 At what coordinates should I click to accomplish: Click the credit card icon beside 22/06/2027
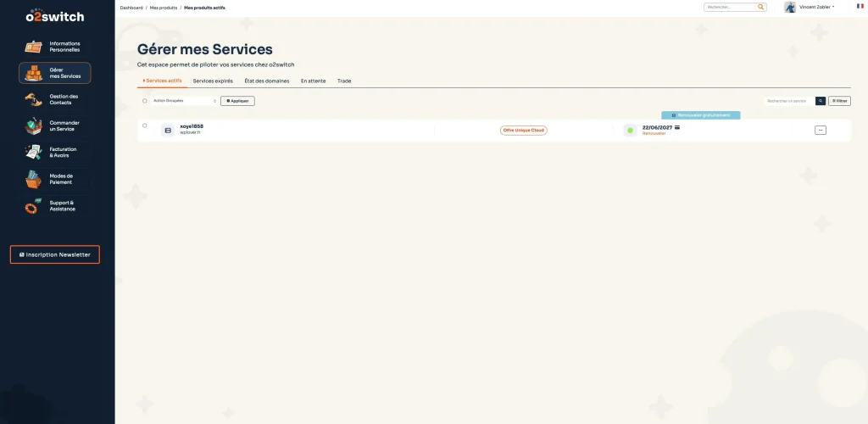coord(677,127)
